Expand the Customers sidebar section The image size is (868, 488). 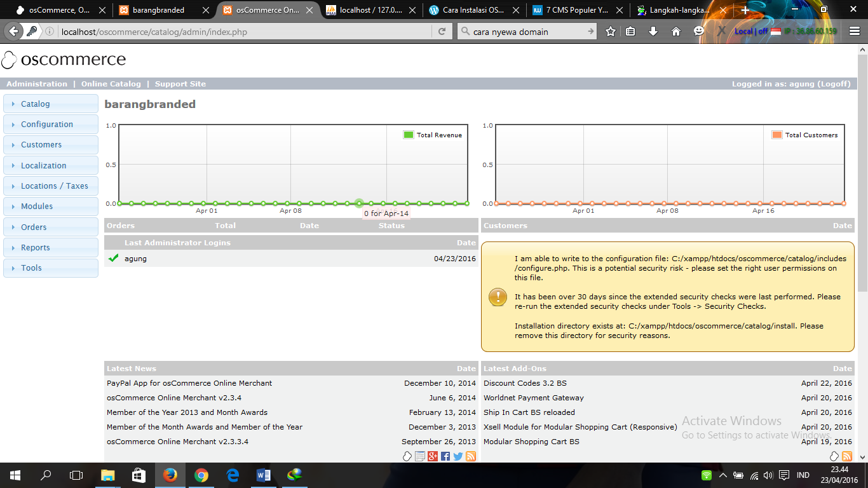point(51,145)
